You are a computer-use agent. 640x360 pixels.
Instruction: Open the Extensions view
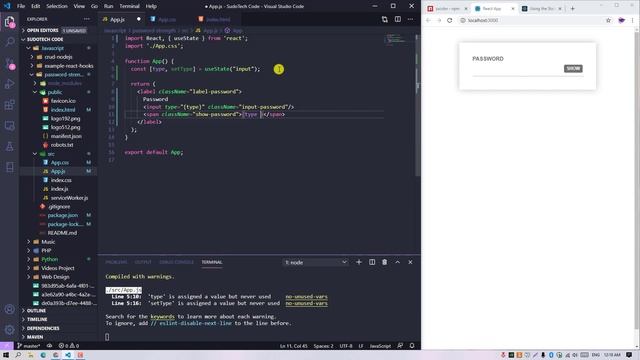point(9,104)
